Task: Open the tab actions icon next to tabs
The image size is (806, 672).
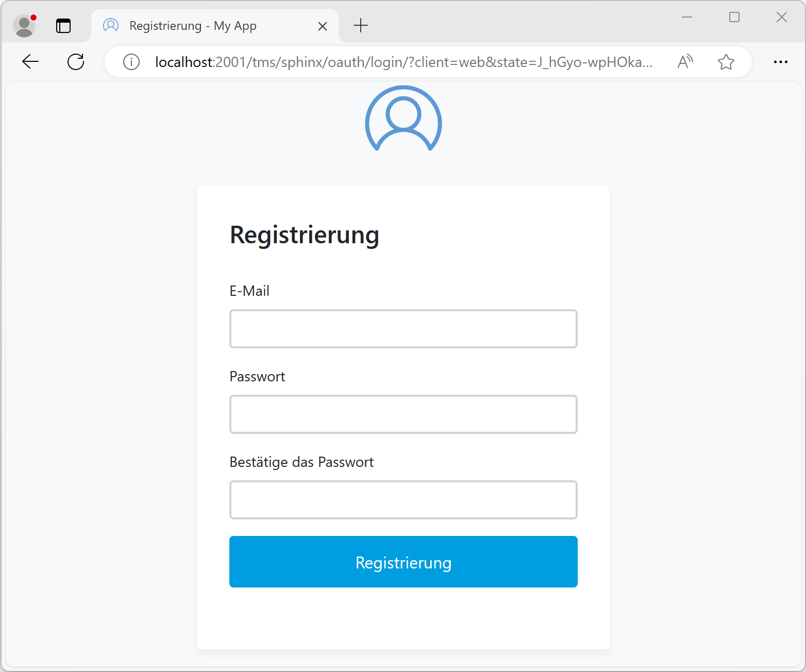Action: coord(63,25)
